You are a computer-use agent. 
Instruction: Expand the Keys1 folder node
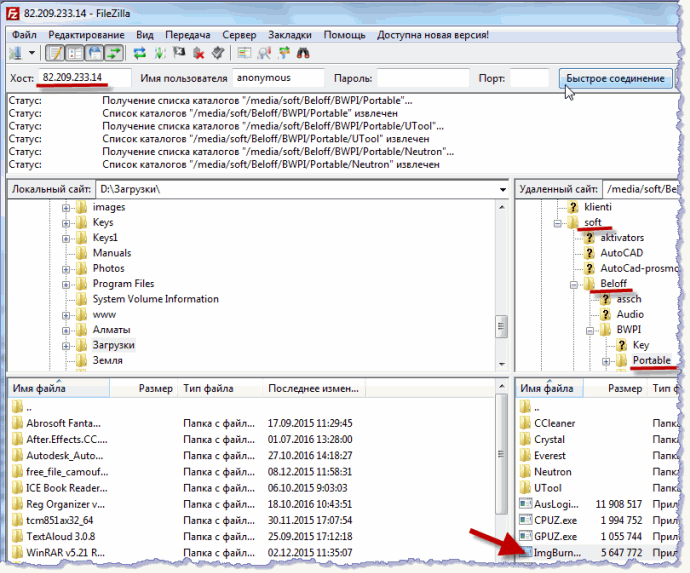pyautogui.click(x=66, y=239)
